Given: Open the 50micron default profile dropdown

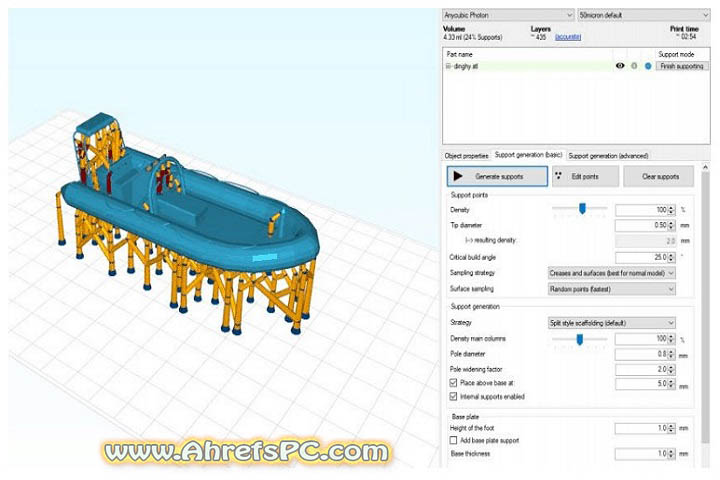Looking at the screenshot, I should [x=644, y=15].
